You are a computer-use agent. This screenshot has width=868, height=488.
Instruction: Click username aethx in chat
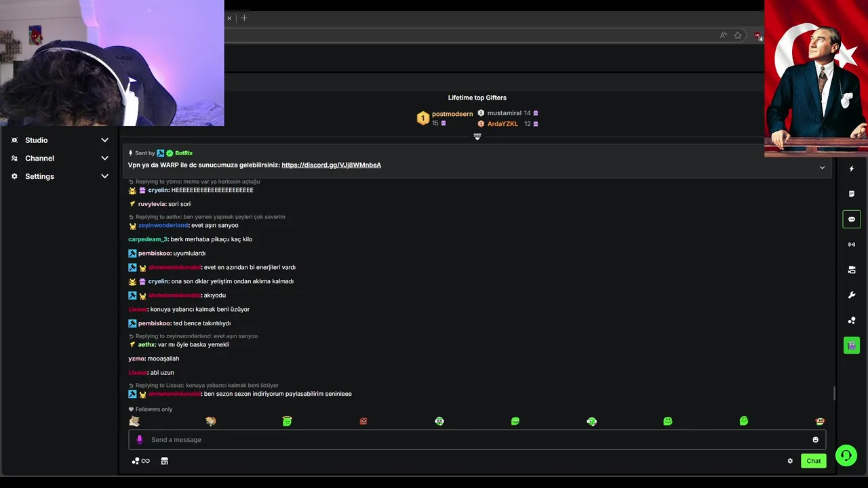(x=146, y=344)
